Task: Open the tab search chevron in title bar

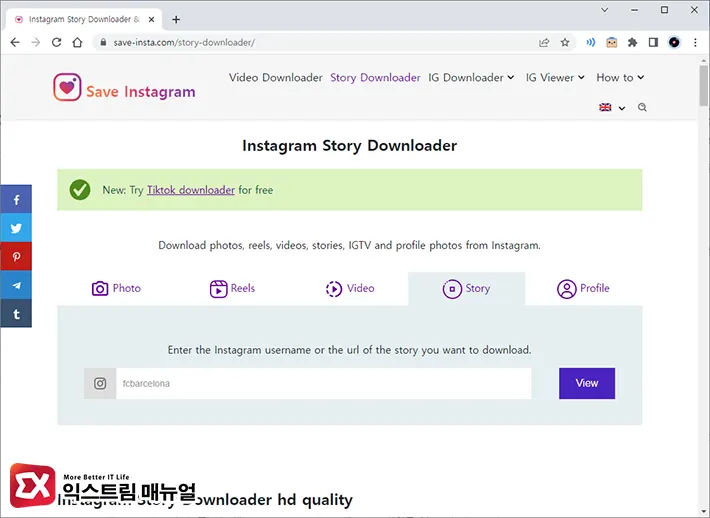Action: (604, 10)
